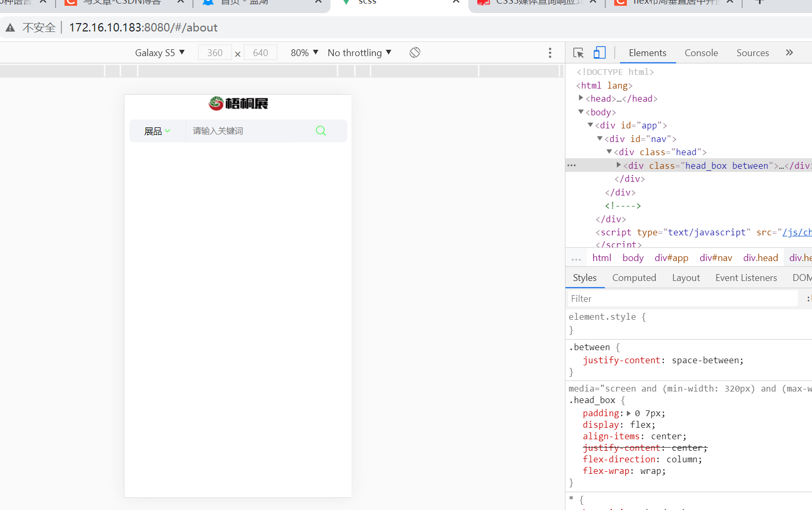
Task: Open a new browser tab
Action: coord(759,2)
